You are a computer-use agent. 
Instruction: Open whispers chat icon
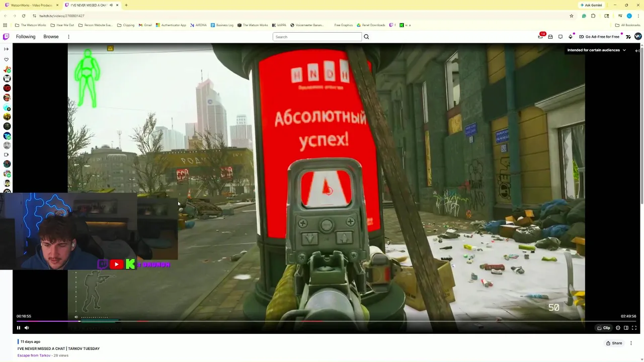(x=560, y=37)
